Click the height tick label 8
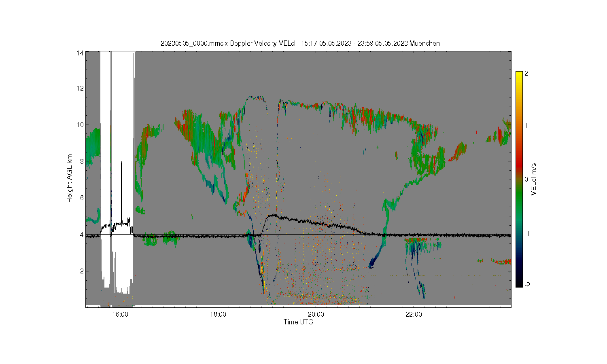 [82, 161]
